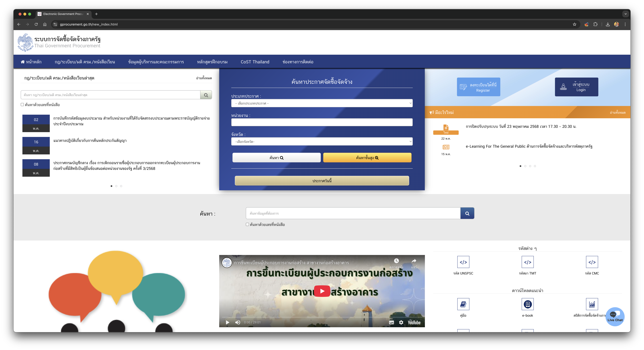Viewport: 644px width, 350px height.
Task: Expand the browser tab list chevron
Action: (625, 14)
